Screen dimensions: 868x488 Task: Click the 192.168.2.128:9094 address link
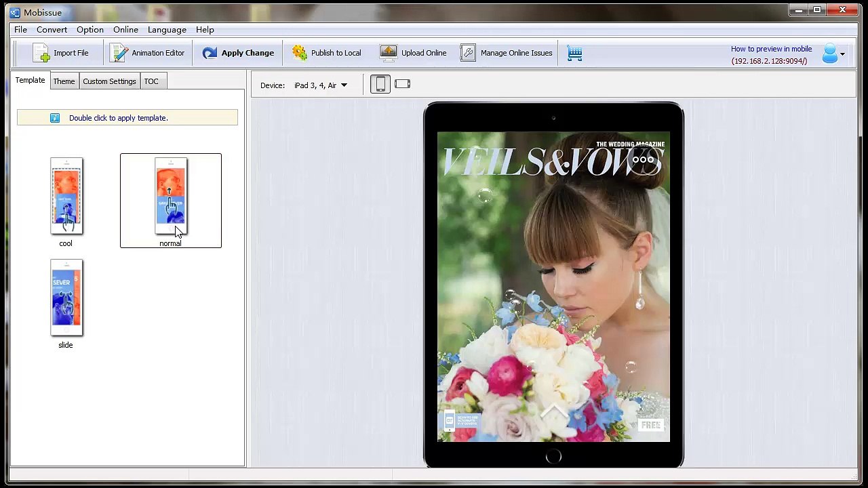pyautogui.click(x=769, y=61)
